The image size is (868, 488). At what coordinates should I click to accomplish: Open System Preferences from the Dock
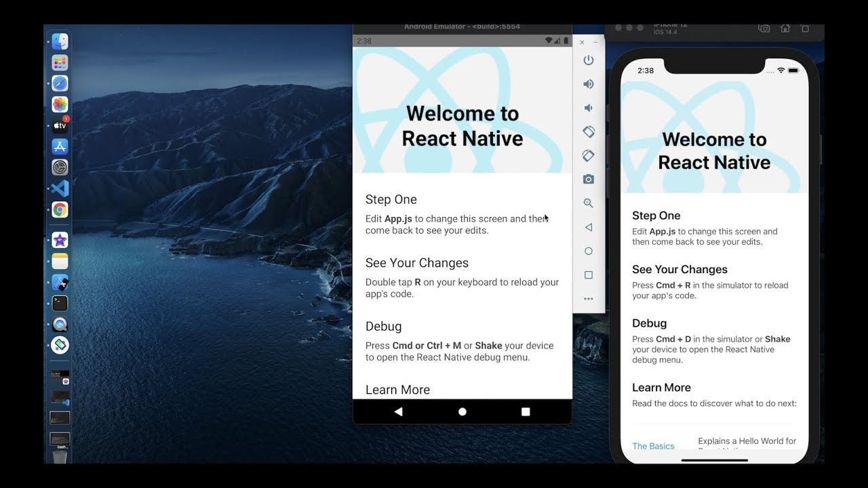(x=60, y=167)
